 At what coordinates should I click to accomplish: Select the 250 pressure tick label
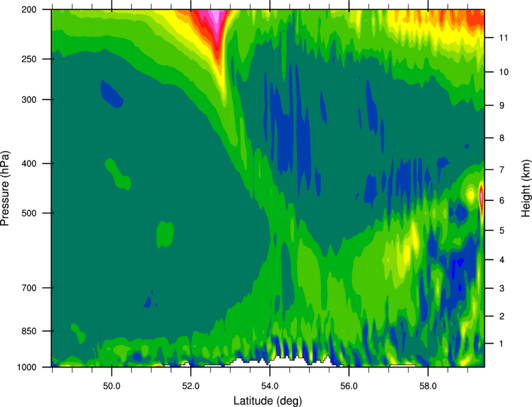click(29, 59)
